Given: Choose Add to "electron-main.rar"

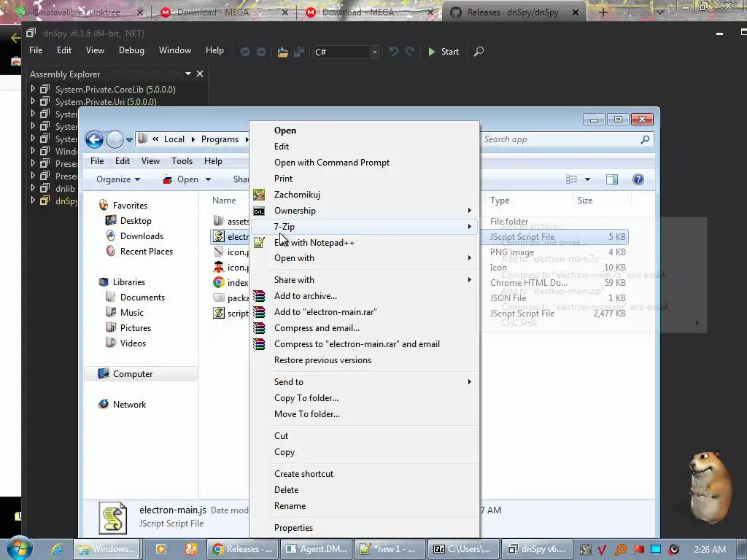Looking at the screenshot, I should tap(365, 312).
